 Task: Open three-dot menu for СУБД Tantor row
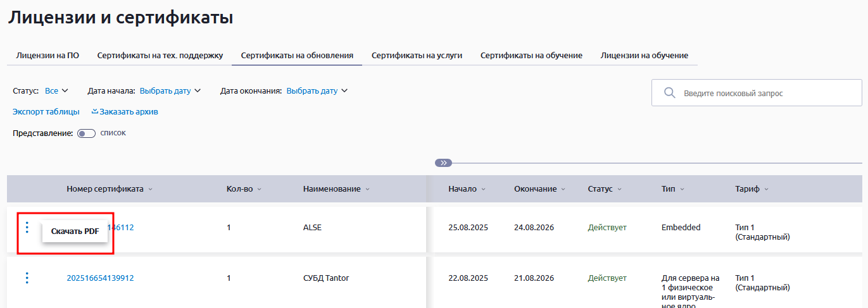(x=27, y=278)
